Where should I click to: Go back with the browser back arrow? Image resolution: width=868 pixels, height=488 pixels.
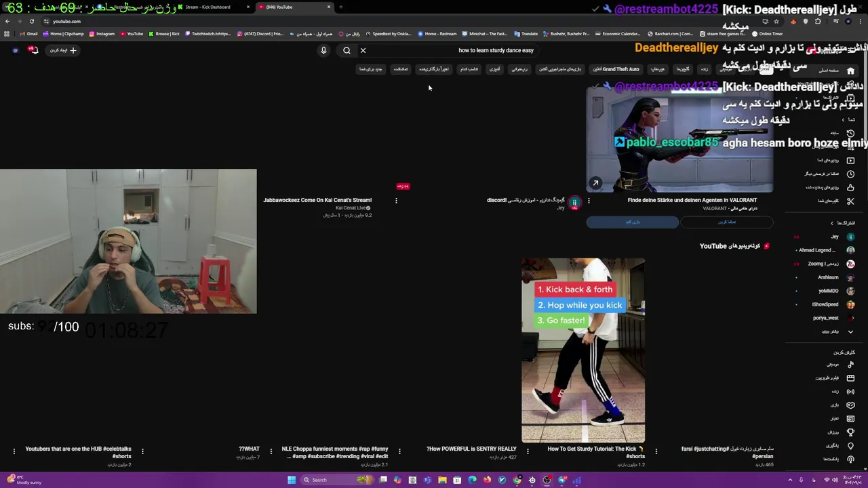7,21
